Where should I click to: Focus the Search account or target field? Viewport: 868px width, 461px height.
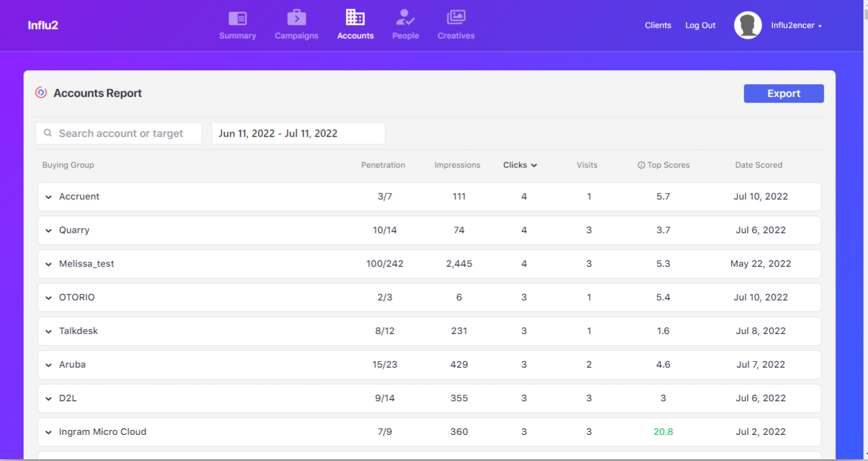click(x=119, y=133)
